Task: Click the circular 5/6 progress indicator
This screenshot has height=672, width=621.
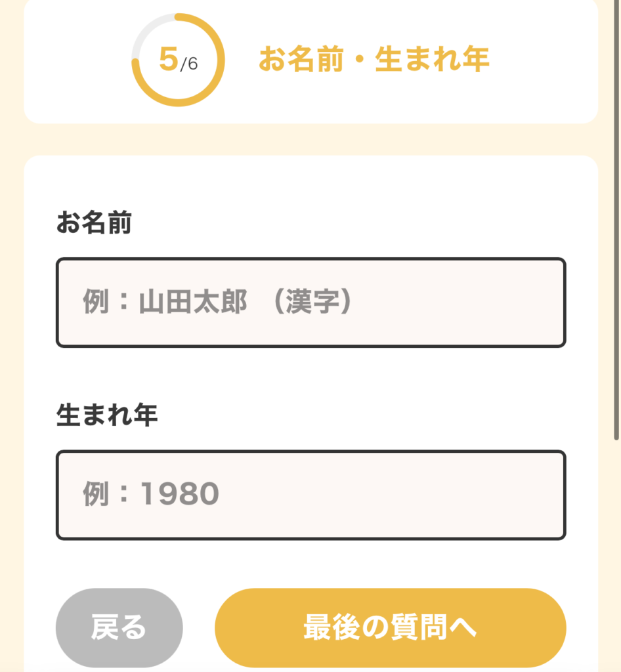Action: 178,60
